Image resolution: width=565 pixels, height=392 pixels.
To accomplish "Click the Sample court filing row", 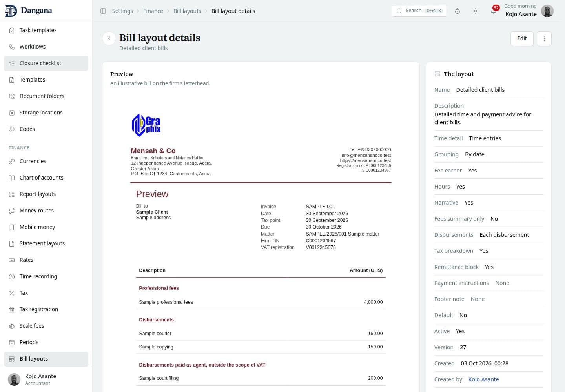I will click(x=261, y=378).
